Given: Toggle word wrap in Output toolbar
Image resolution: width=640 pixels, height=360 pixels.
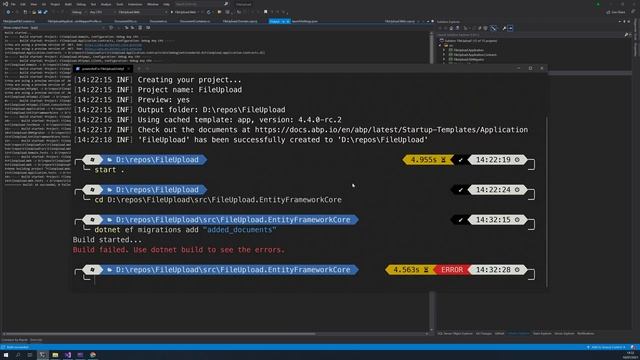Looking at the screenshot, I should tap(148, 27).
